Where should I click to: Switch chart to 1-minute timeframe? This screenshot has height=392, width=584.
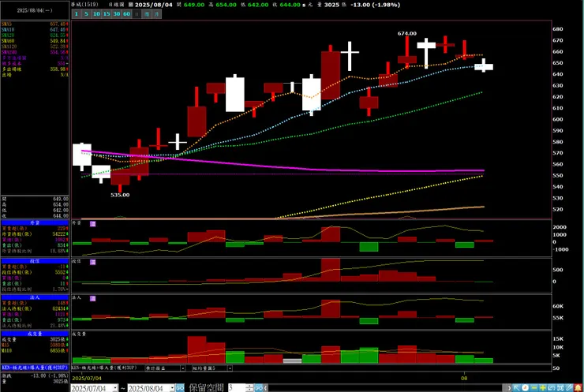tap(76, 14)
